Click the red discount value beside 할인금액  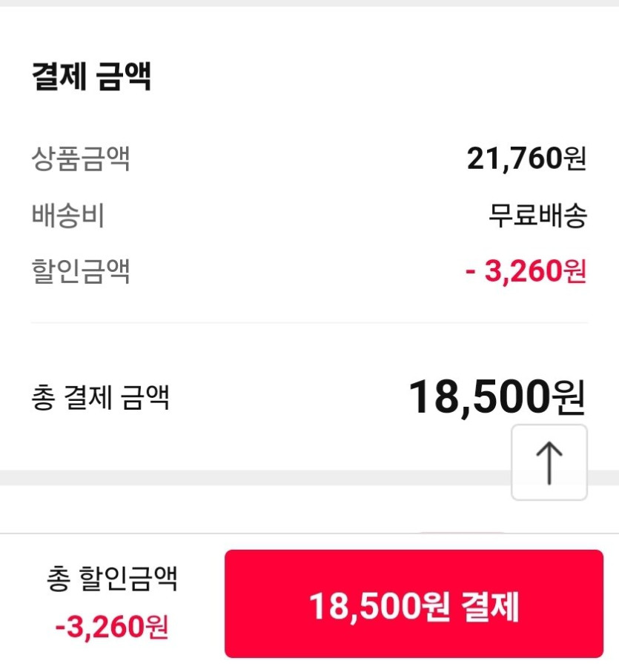pyautogui.click(x=526, y=272)
